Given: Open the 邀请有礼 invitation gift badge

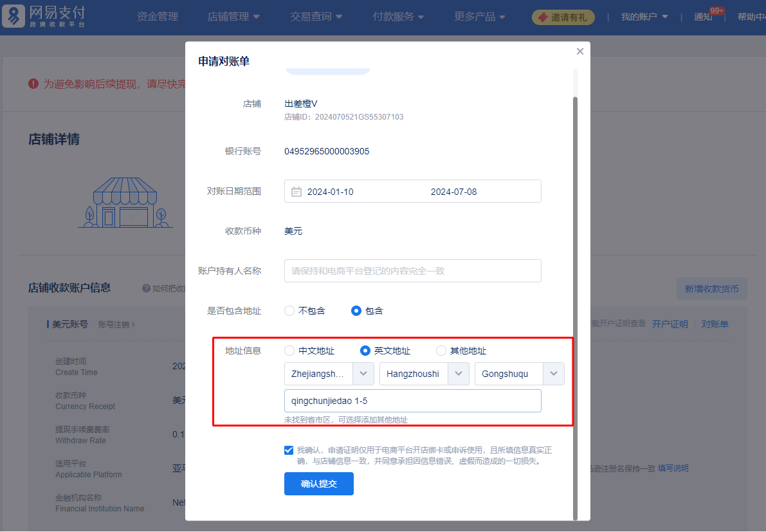Looking at the screenshot, I should (563, 17).
